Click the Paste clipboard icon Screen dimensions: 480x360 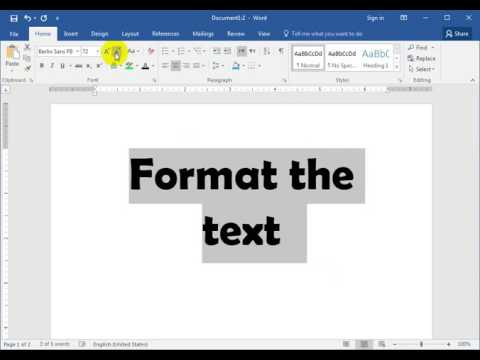coord(12,53)
